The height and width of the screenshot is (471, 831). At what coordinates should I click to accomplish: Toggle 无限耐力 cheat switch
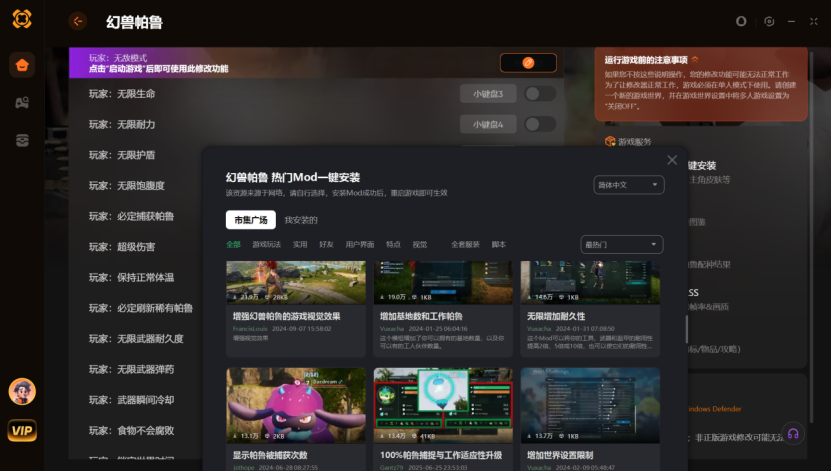pyautogui.click(x=540, y=125)
